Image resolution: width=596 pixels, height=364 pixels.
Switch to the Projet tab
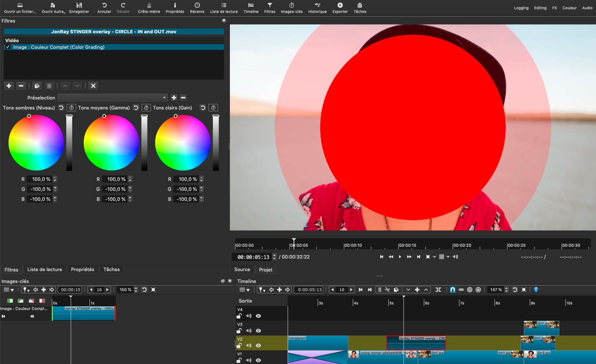coord(265,269)
